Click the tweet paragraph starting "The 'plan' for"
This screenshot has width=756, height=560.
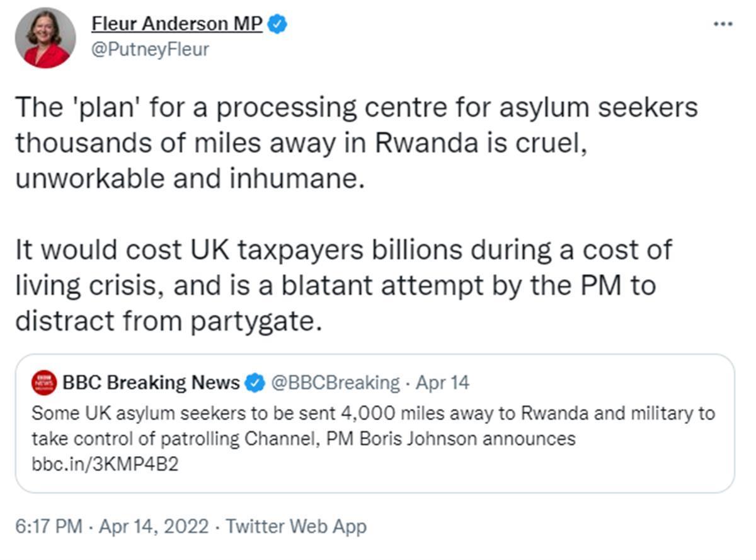tap(356, 108)
